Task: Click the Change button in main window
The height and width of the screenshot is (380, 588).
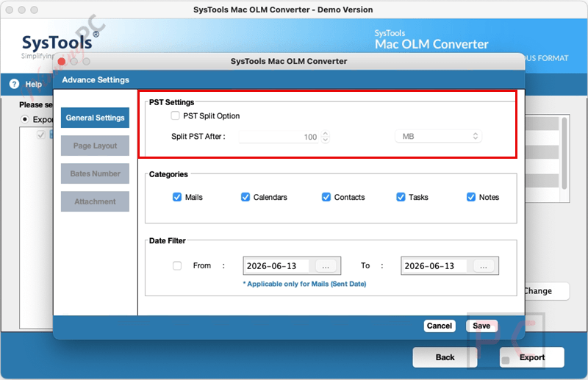Action: pos(547,291)
